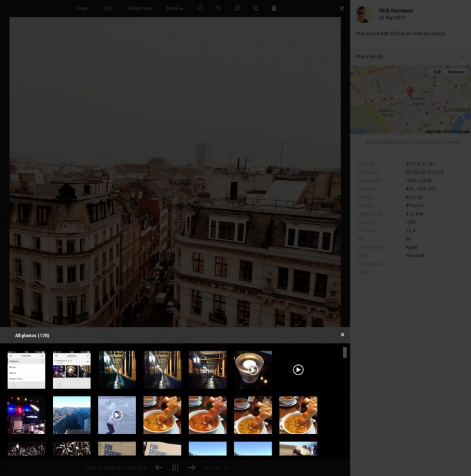Click the Map data ©2013 Google link

click(x=448, y=132)
